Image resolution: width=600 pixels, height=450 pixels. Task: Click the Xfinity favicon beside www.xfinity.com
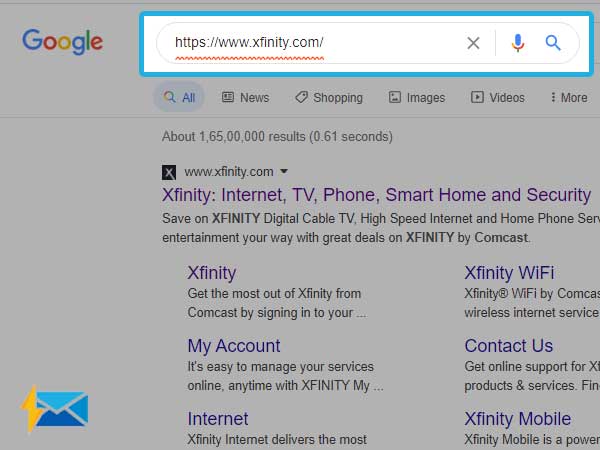tap(169, 172)
